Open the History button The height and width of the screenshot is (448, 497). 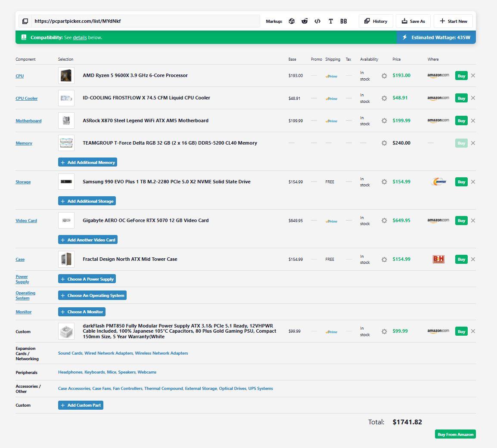point(376,21)
